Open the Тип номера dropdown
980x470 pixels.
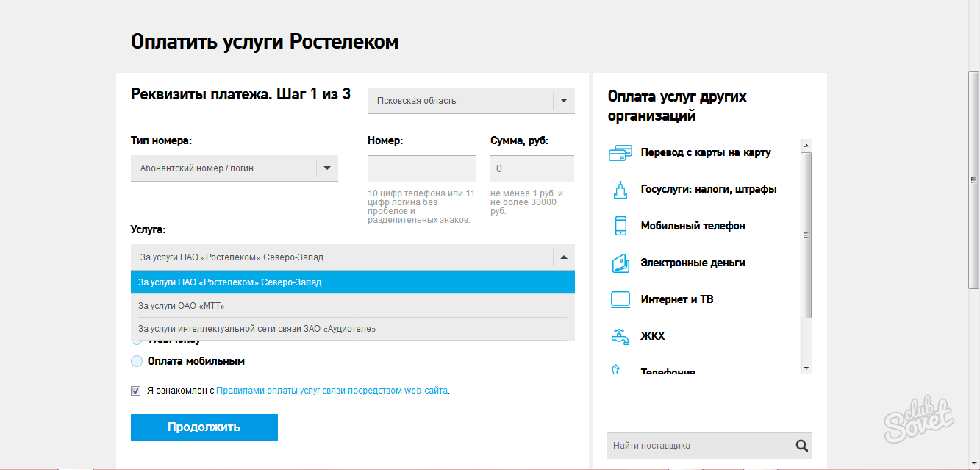click(235, 168)
